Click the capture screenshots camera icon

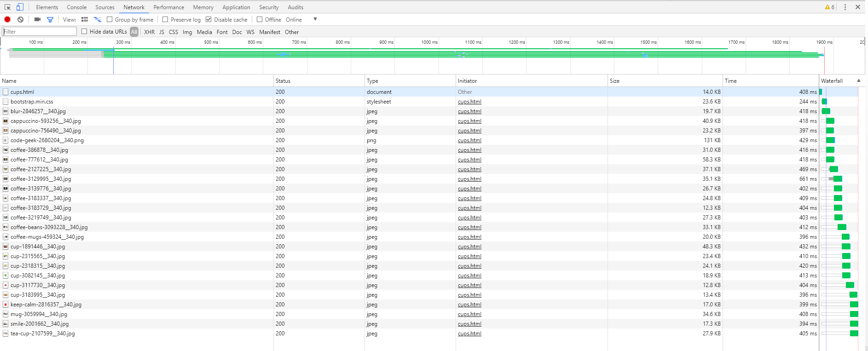pos(37,19)
